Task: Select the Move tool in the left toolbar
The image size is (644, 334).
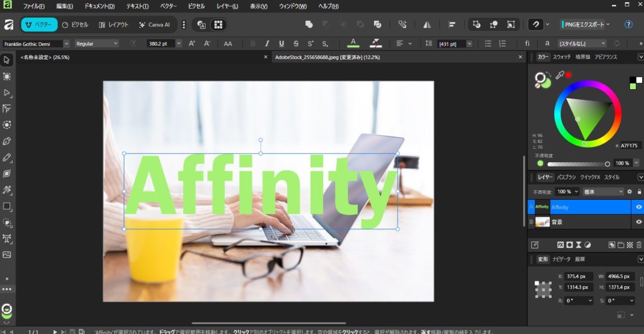Action: click(x=8, y=60)
